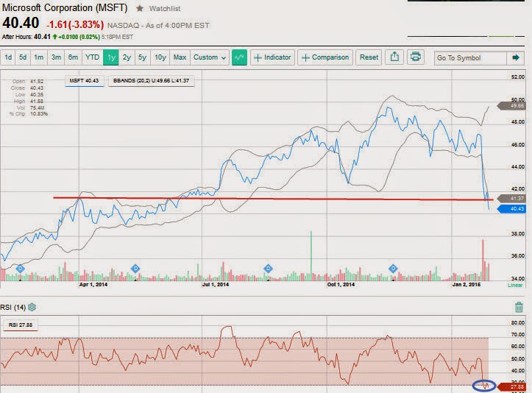Image resolution: width=532 pixels, height=393 pixels.
Task: Toggle the Linear scale label
Action: pyautogui.click(x=515, y=285)
